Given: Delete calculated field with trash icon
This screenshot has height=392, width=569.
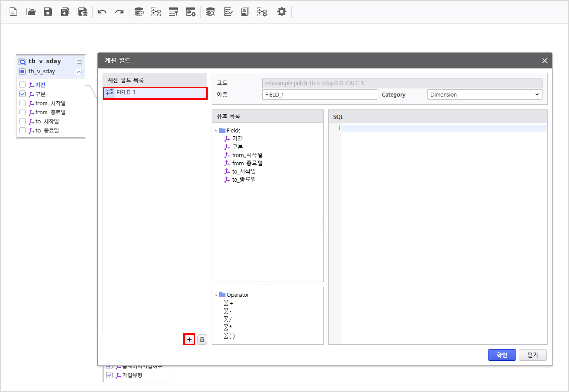Looking at the screenshot, I should [x=202, y=340].
